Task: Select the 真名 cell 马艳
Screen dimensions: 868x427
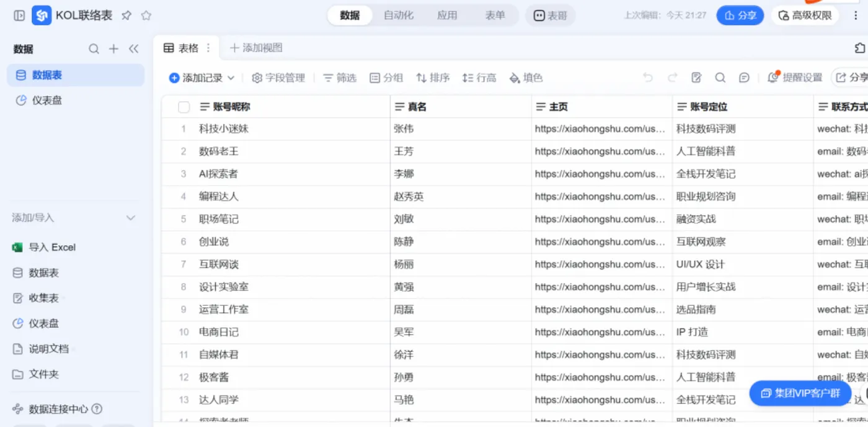Action: [x=461, y=400]
